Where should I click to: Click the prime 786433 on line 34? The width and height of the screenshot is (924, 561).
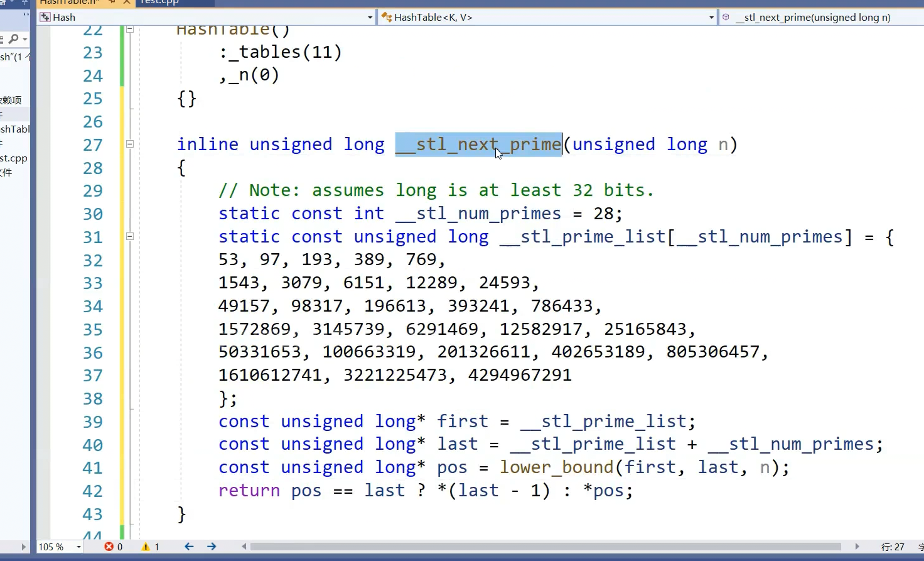562,306
